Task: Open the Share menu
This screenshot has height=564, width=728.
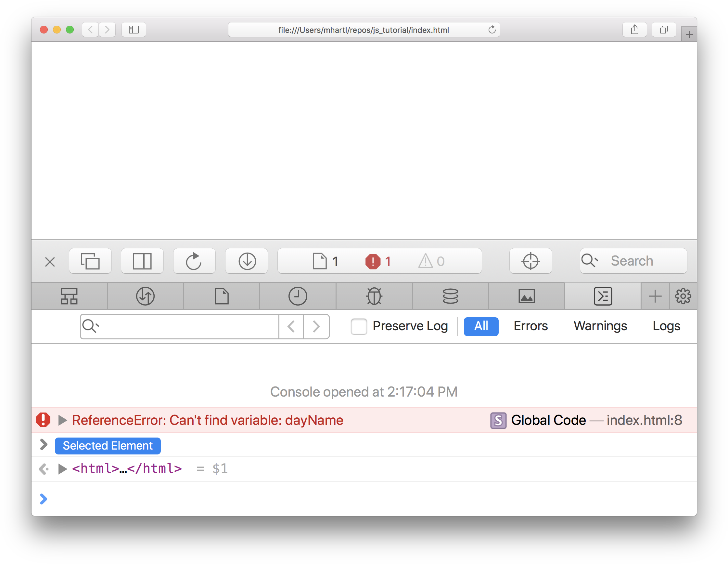Action: pyautogui.click(x=635, y=30)
